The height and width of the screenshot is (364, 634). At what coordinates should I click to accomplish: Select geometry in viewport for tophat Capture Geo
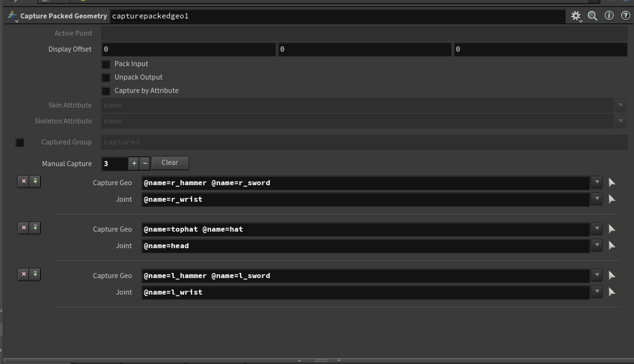pos(612,229)
